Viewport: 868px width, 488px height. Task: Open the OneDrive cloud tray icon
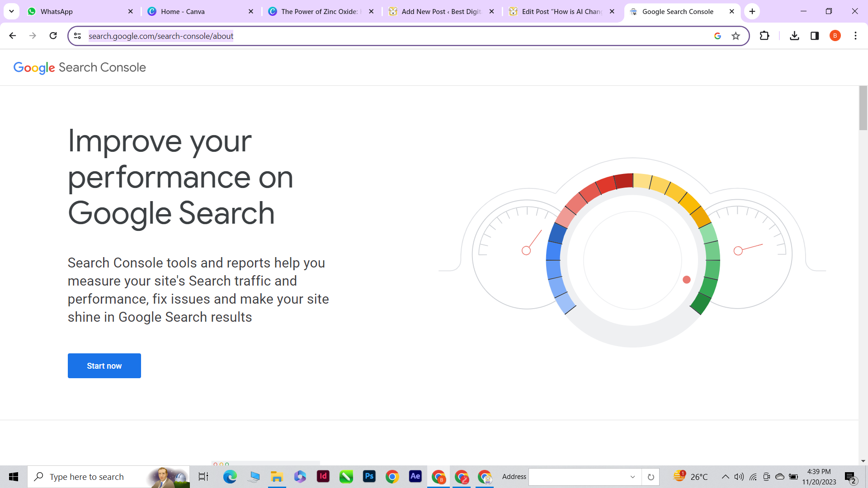tap(780, 477)
